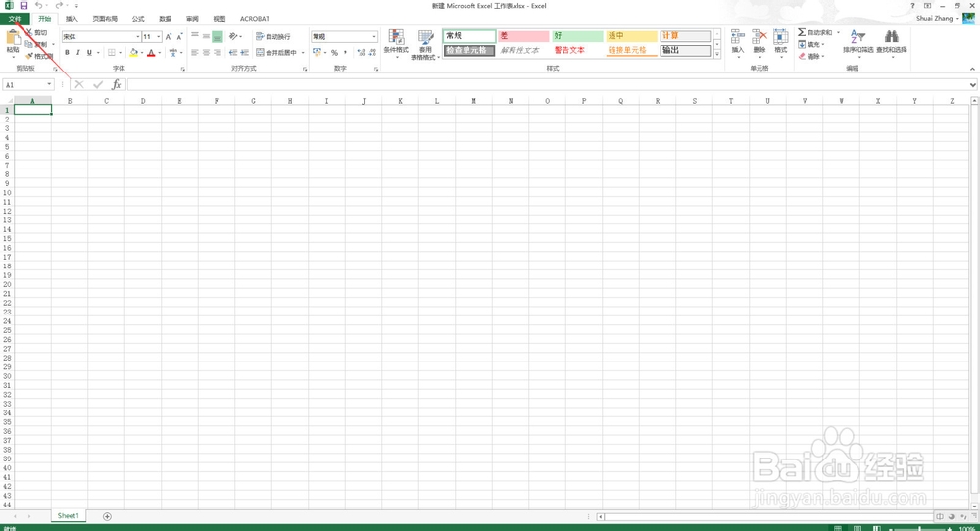Click the Paste (粘贴) clipboard icon
This screenshot has height=531, width=980.
[13, 39]
